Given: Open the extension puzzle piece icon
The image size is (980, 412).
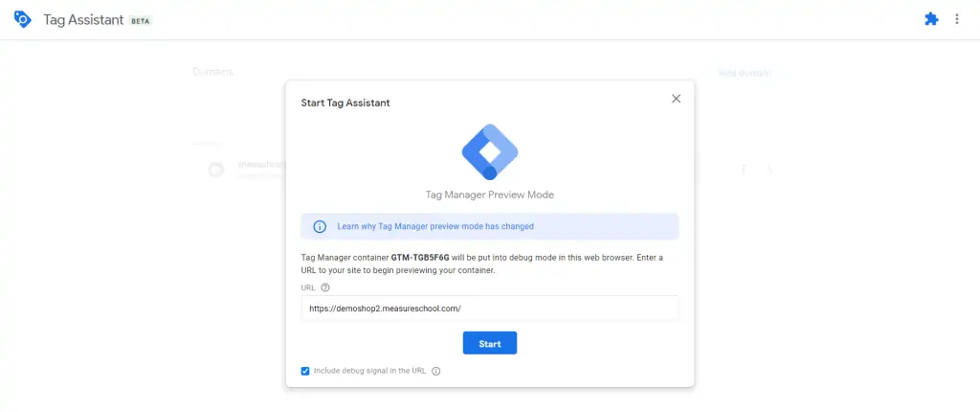Looking at the screenshot, I should point(931,19).
